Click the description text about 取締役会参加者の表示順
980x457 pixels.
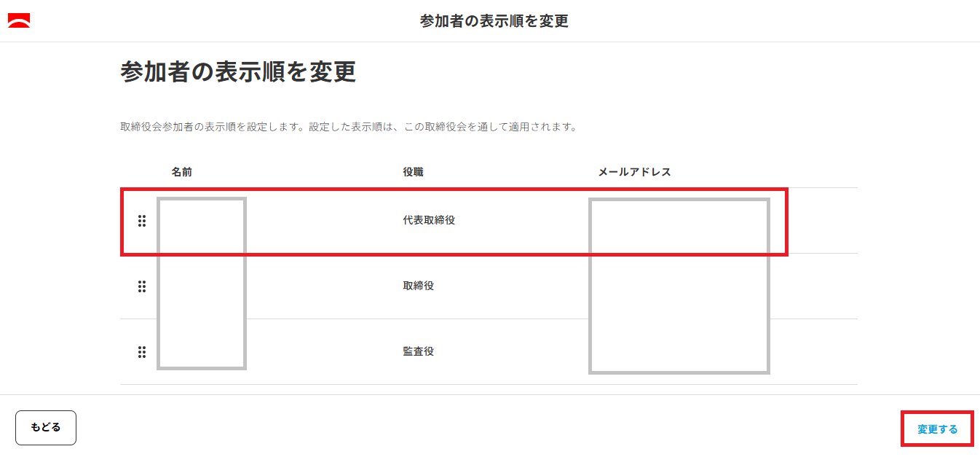pyautogui.click(x=348, y=127)
